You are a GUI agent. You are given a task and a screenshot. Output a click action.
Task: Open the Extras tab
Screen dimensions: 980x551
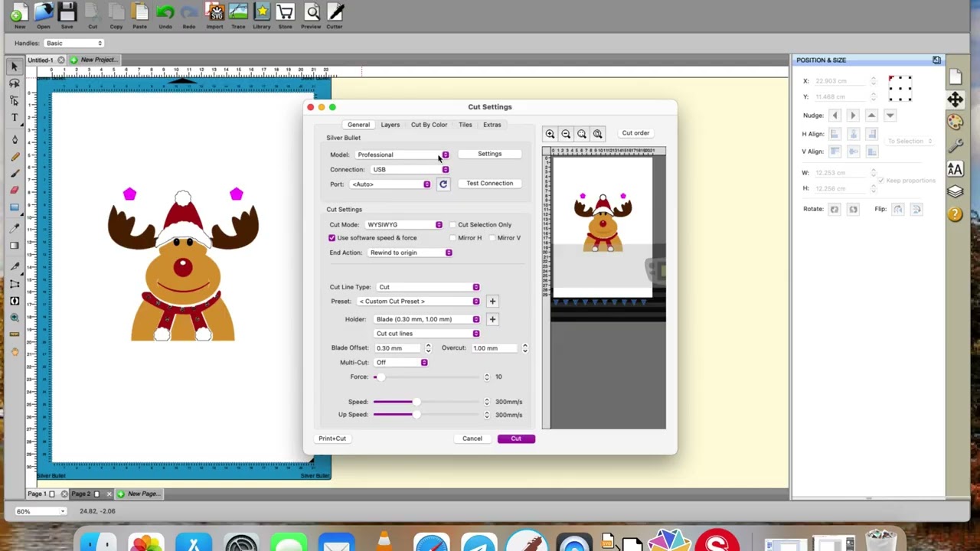click(x=492, y=125)
